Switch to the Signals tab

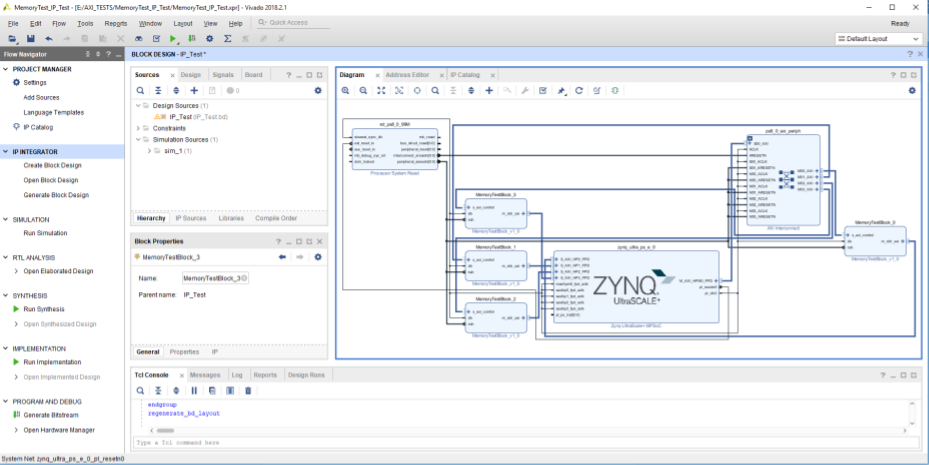coord(223,75)
